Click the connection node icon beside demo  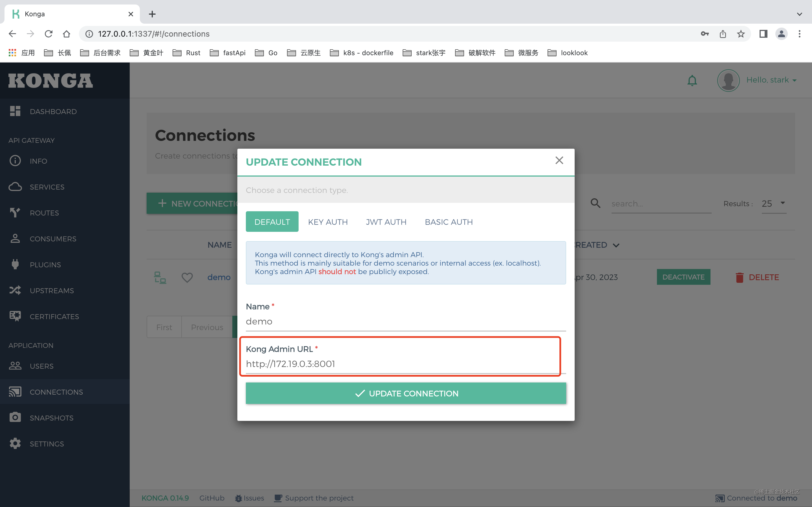[x=160, y=277]
